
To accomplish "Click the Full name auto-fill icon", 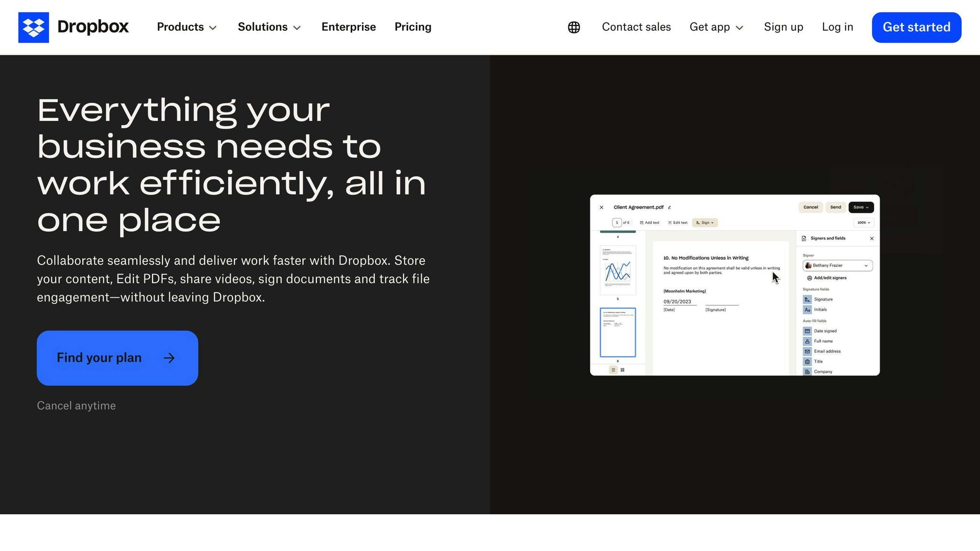I will click(x=807, y=341).
